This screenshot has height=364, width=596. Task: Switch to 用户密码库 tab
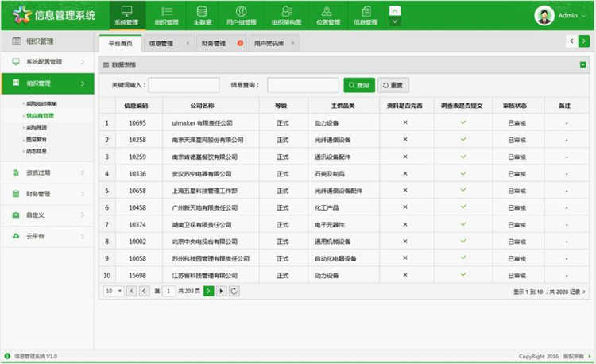click(269, 44)
